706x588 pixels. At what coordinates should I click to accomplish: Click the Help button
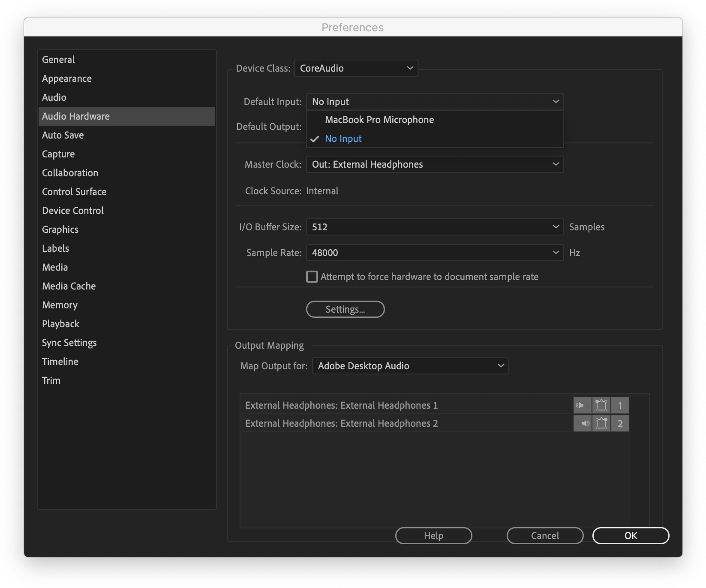(x=433, y=536)
